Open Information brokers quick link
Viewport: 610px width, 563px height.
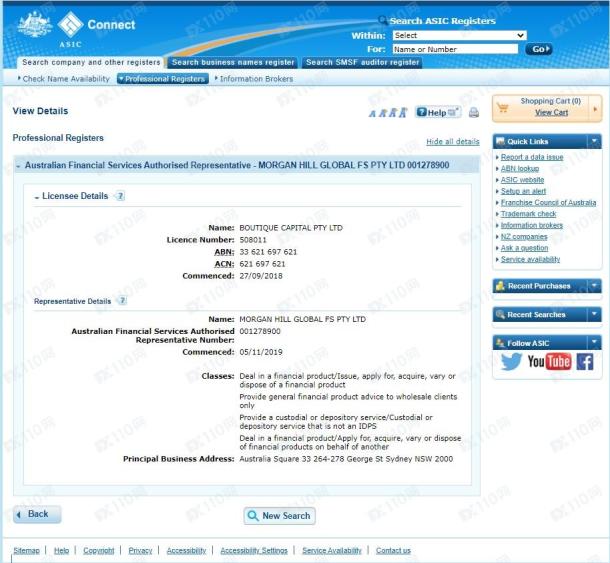click(531, 225)
